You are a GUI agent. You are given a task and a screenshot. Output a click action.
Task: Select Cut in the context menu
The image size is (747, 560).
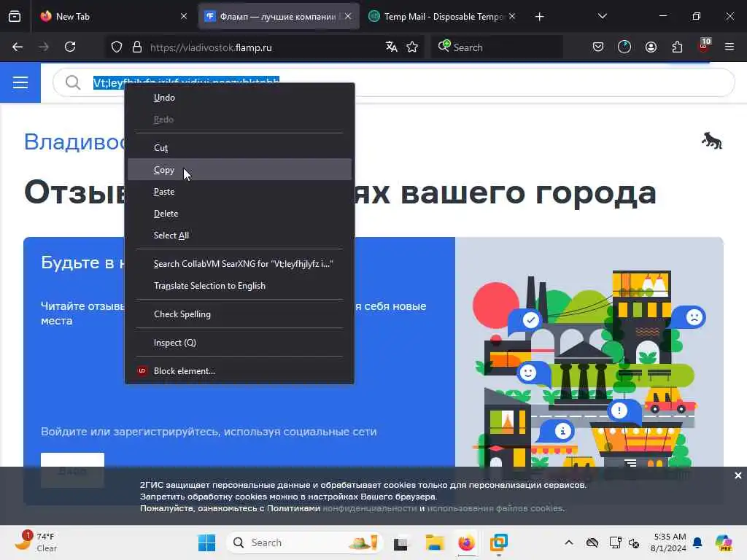(x=239, y=147)
